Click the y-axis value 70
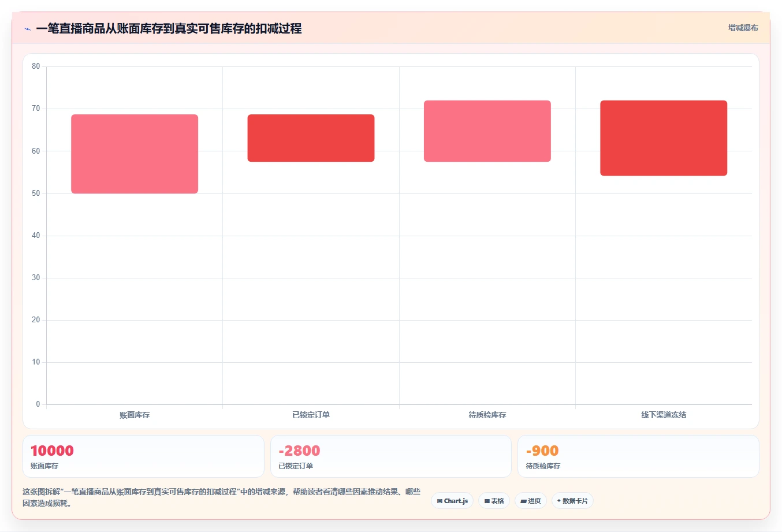The width and height of the screenshot is (782, 532). [36, 109]
